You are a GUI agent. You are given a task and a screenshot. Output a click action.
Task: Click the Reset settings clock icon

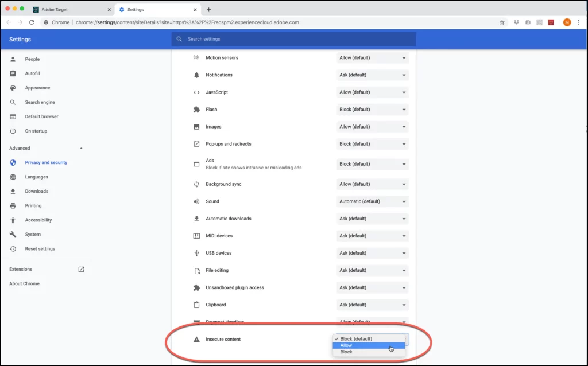tap(13, 249)
